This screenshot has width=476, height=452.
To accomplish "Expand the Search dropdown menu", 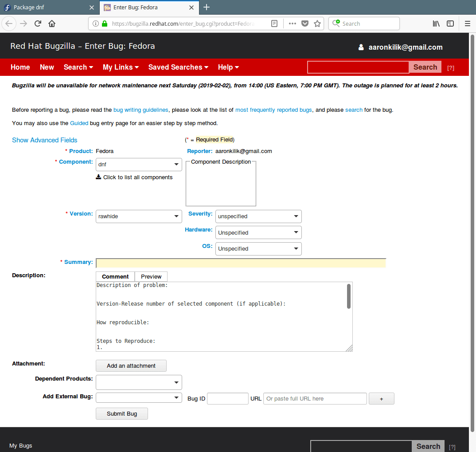I will 78,67.
